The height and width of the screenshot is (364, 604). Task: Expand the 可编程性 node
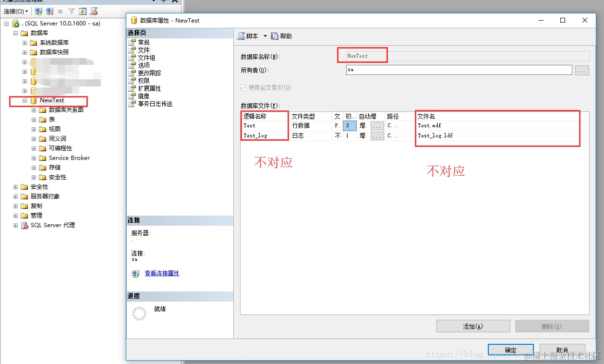[x=34, y=148]
